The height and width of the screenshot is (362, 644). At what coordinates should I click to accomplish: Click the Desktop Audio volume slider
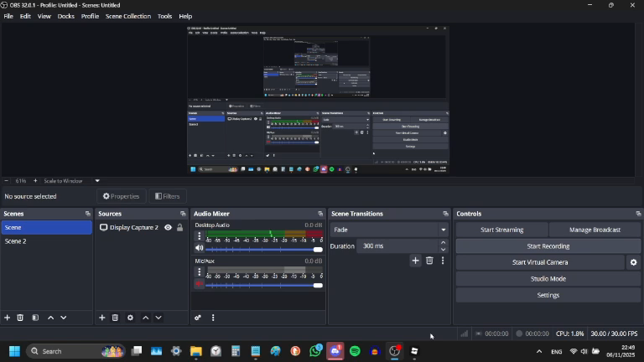point(264,250)
